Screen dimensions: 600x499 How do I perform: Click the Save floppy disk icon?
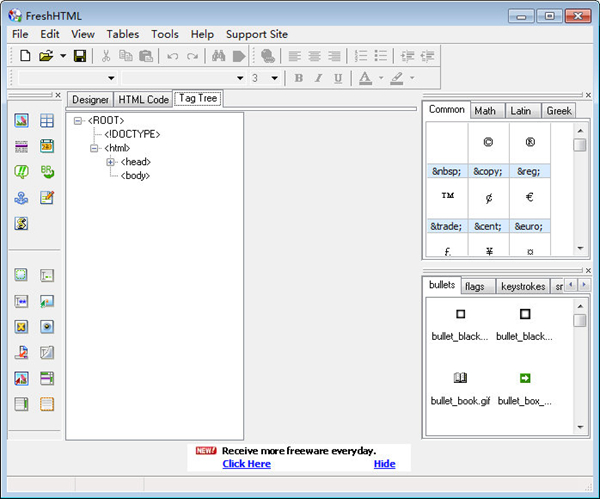(80, 56)
